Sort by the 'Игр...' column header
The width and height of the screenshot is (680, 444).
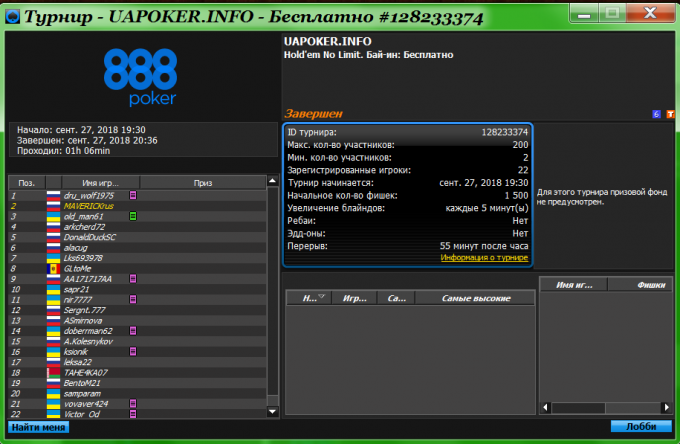click(354, 298)
